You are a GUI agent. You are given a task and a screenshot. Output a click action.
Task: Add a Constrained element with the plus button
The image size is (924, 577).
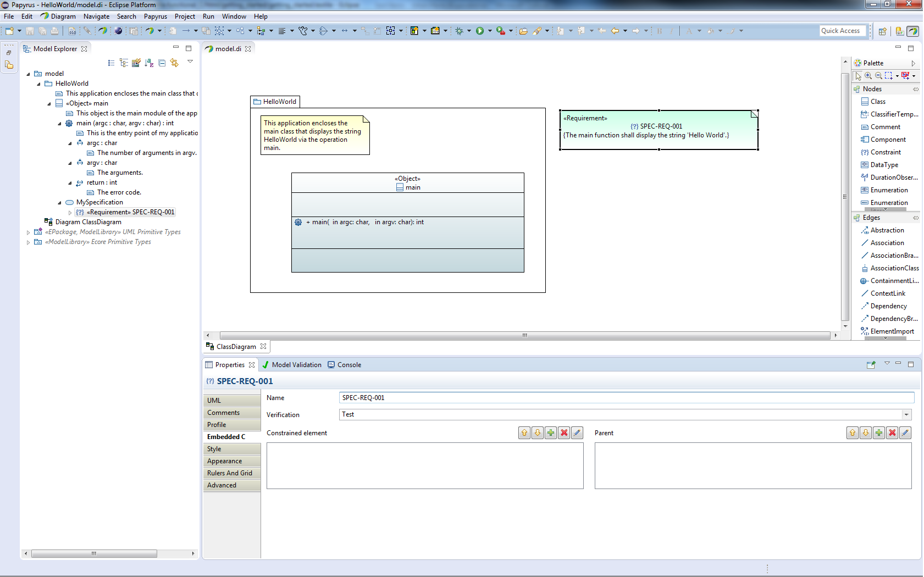[x=551, y=433]
